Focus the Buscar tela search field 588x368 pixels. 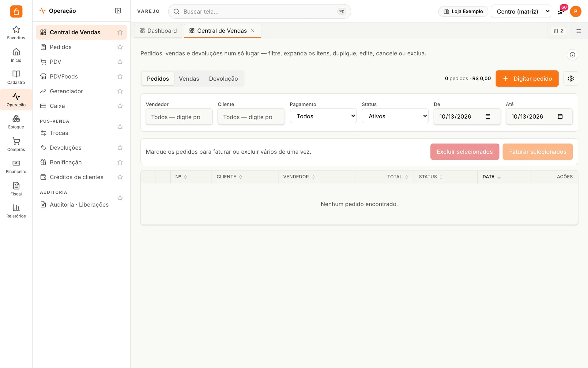click(x=259, y=11)
